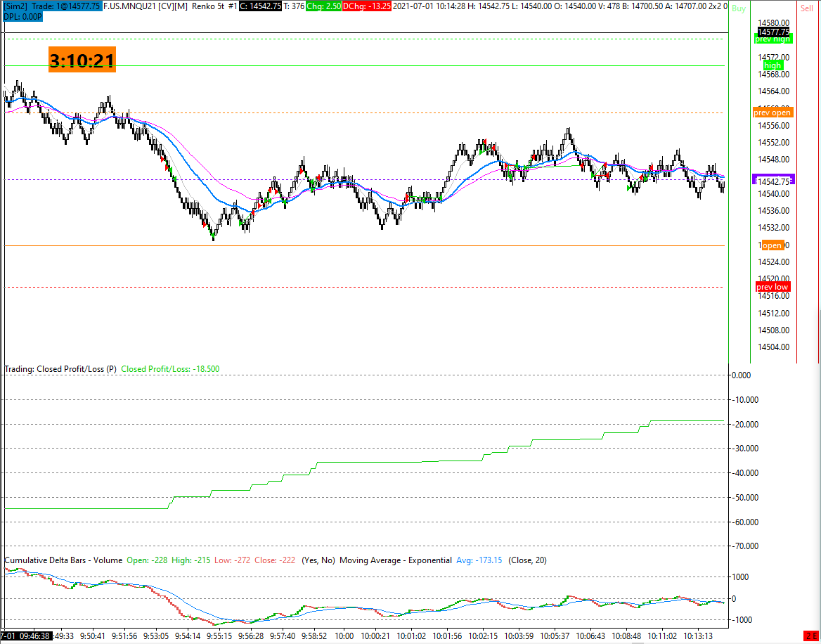This screenshot has width=821, height=644.
Task: Click the 14524.00 price axis label
Action: click(x=773, y=262)
